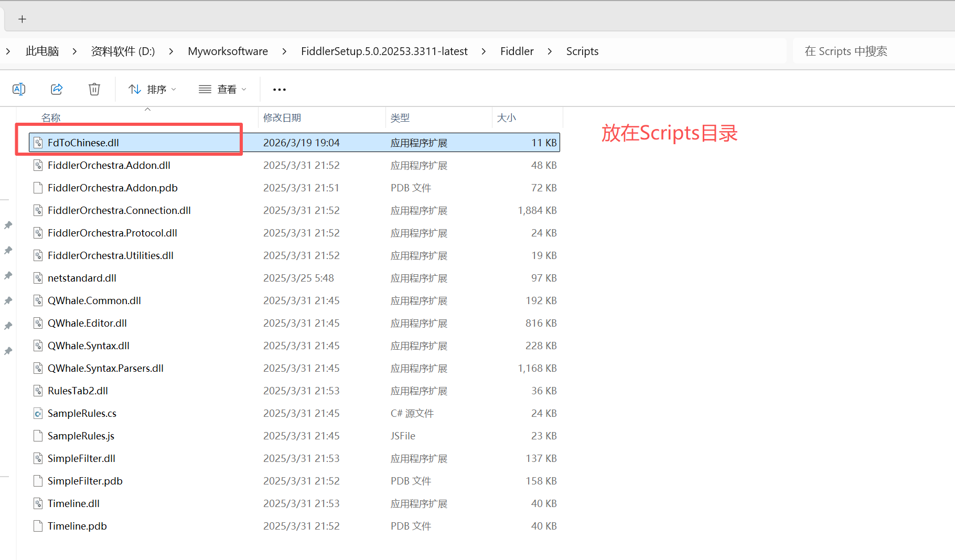Click size value 1,168 KB
Screen dimensions: 955x560
point(538,368)
